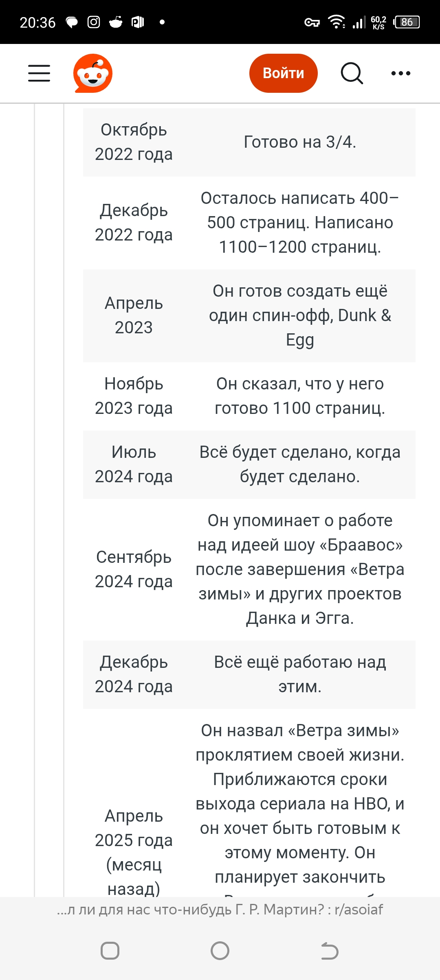The height and width of the screenshot is (980, 440).
Task: Tap the Dunk & Egg spin-off row text
Action: 300,315
